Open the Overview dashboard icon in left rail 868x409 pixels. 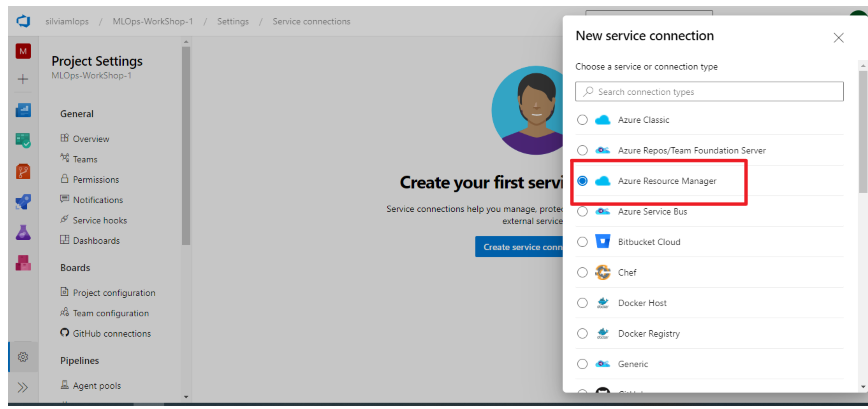tap(23, 110)
